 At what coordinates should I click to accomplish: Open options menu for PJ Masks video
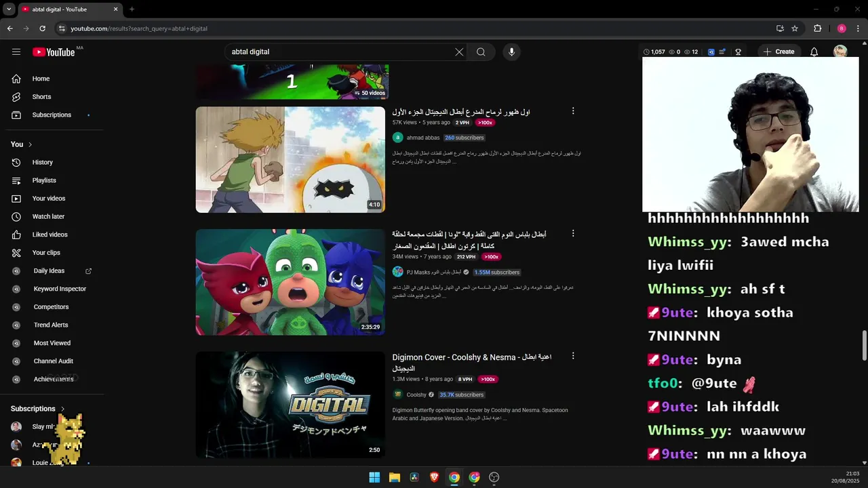point(573,234)
